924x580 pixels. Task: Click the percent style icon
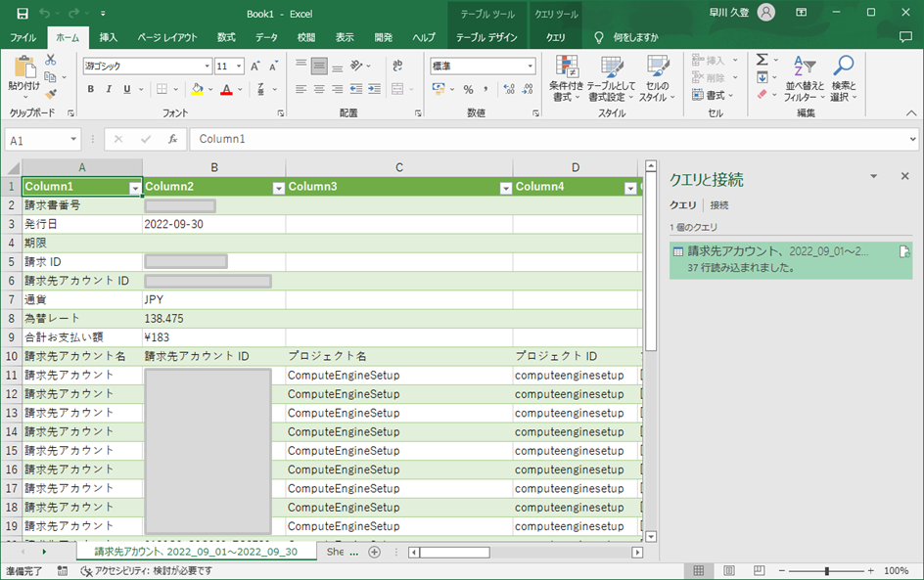point(468,89)
